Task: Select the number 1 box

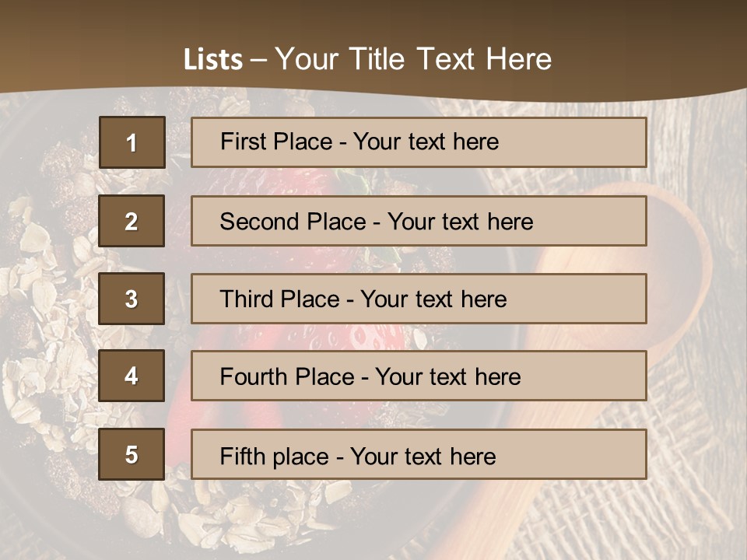Action: click(132, 142)
